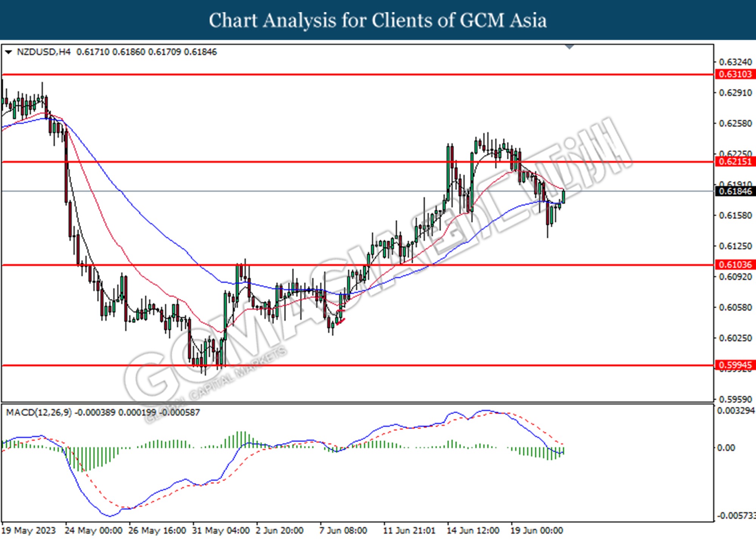Click the 0.62580 price scale value
This screenshot has width=756, height=540.
click(735, 123)
